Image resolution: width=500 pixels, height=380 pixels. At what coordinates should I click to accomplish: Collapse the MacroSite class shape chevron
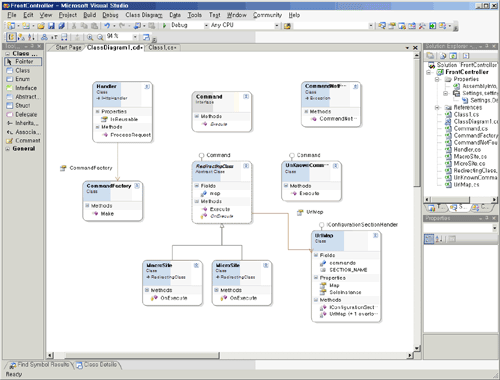tap(196, 265)
